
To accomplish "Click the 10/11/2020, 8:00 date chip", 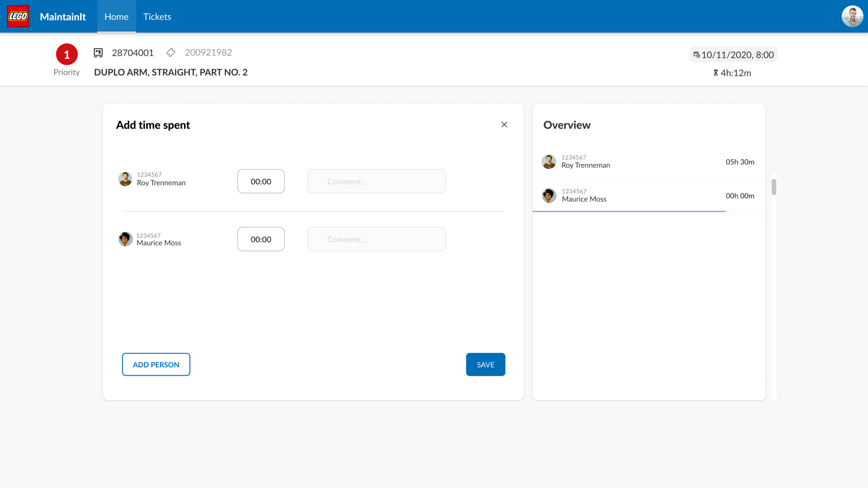I will coord(733,54).
